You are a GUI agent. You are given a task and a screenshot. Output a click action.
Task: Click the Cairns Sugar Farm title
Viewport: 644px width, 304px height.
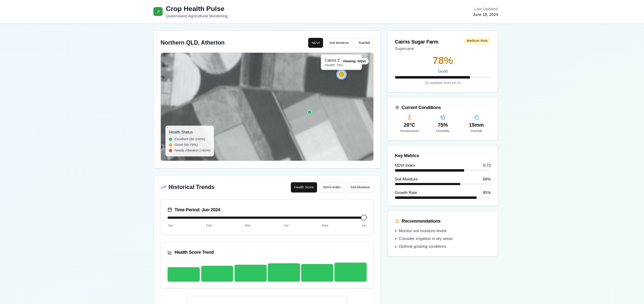417,42
